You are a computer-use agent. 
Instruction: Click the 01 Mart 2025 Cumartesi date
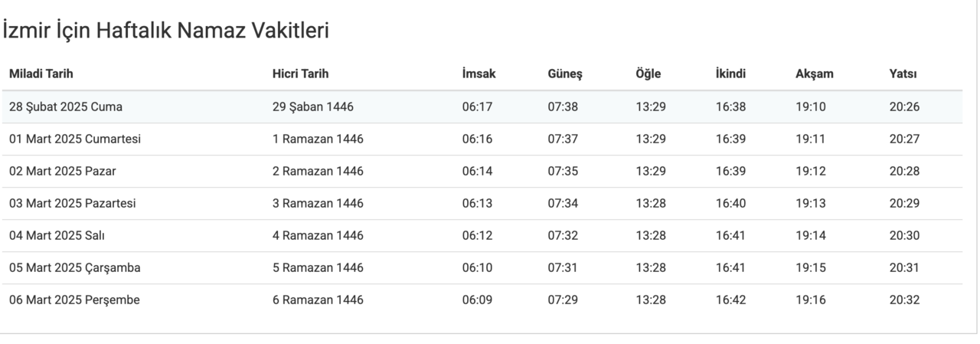click(75, 139)
